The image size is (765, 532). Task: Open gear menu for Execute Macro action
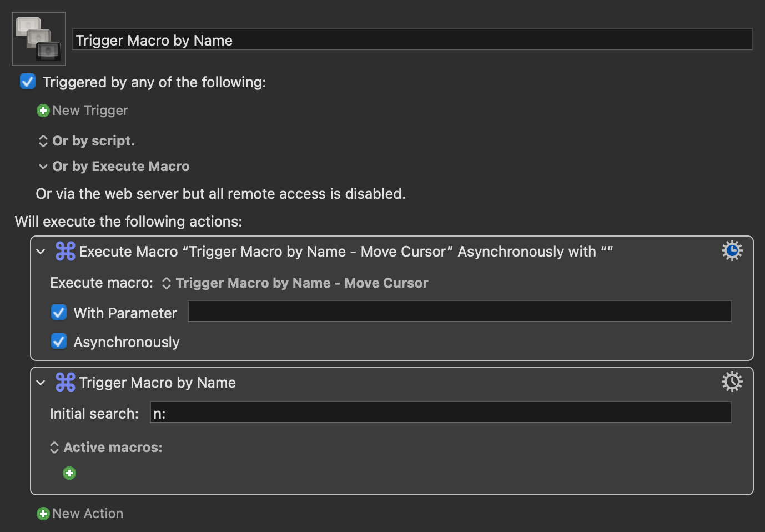(732, 251)
